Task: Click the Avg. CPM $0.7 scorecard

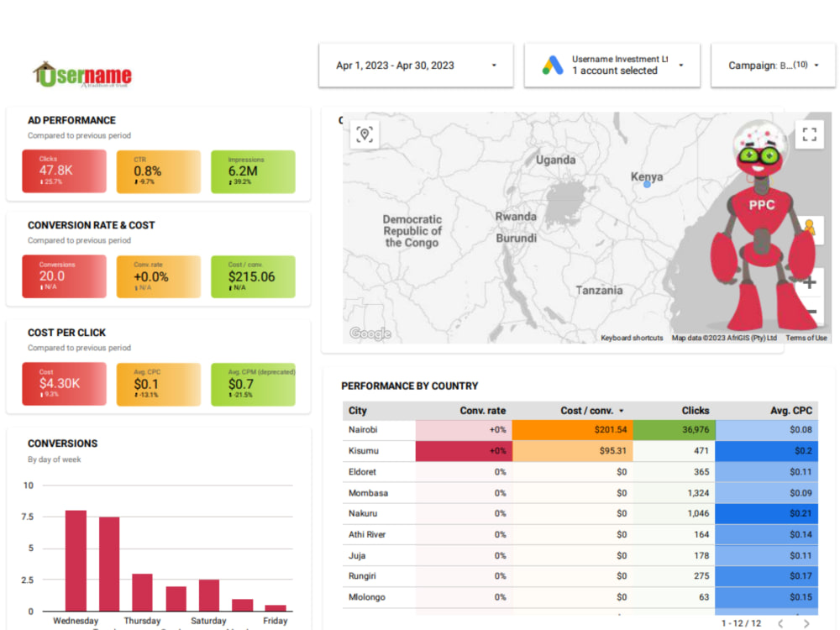Action: pos(253,384)
